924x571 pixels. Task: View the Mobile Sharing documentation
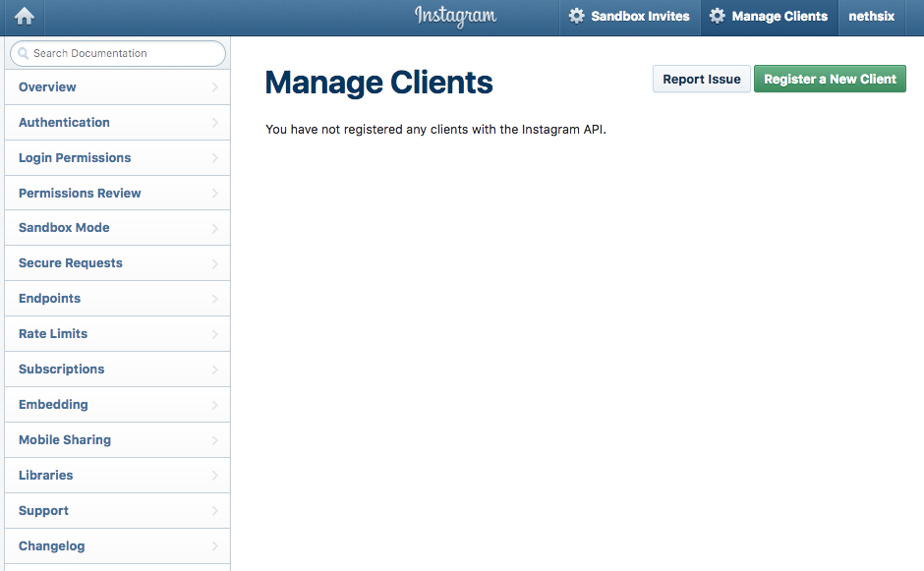[117, 440]
